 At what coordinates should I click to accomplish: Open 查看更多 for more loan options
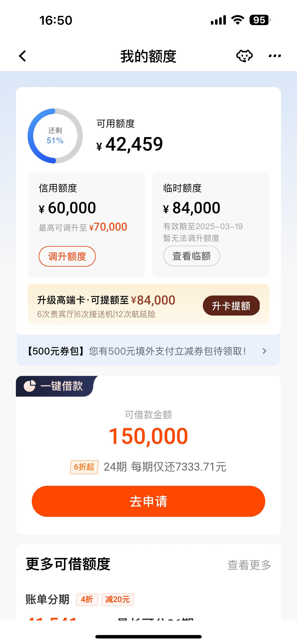click(249, 565)
